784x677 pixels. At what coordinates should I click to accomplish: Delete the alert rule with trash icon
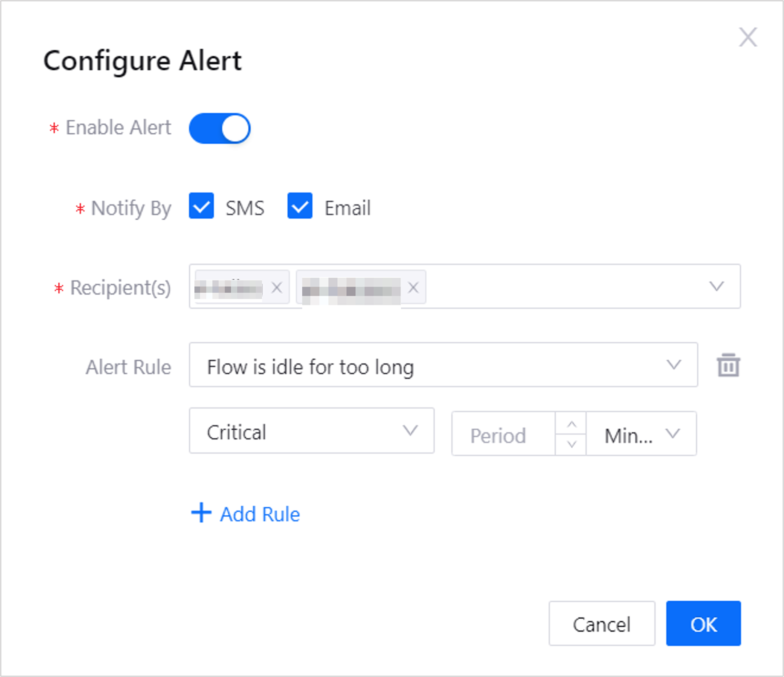pos(728,365)
